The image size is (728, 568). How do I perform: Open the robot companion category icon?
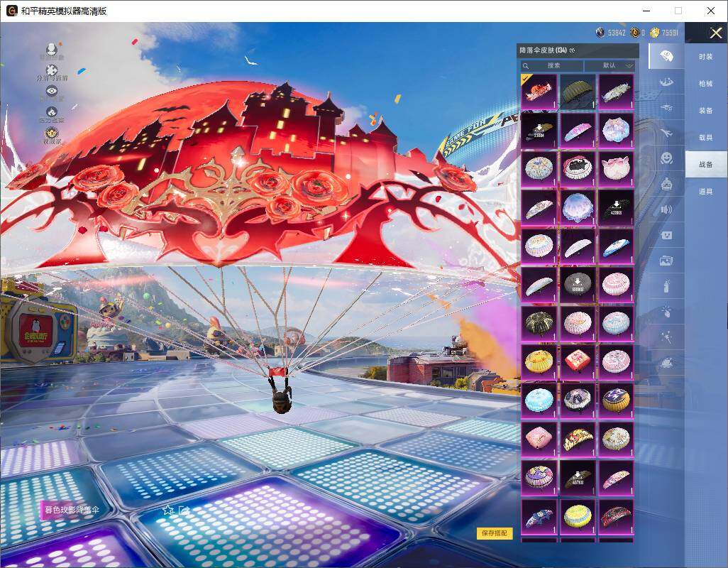(x=666, y=184)
